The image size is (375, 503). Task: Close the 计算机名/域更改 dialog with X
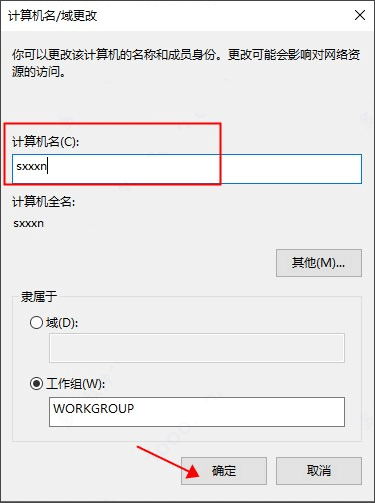(x=360, y=15)
